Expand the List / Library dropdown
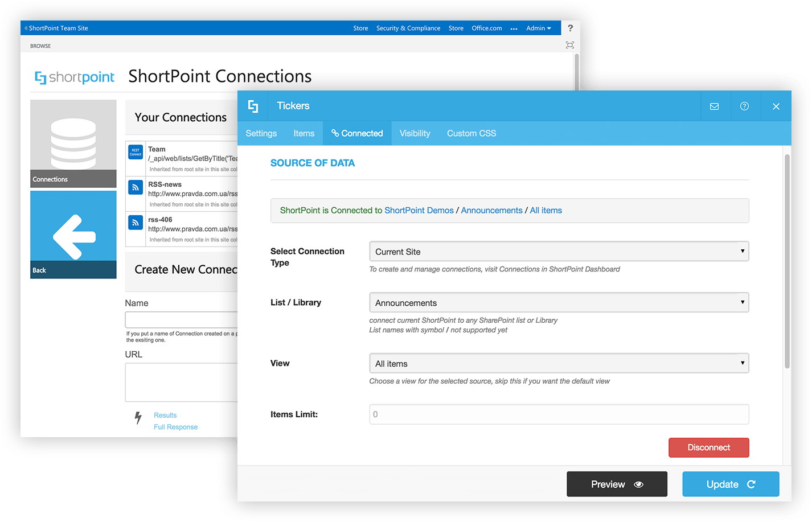 click(559, 303)
